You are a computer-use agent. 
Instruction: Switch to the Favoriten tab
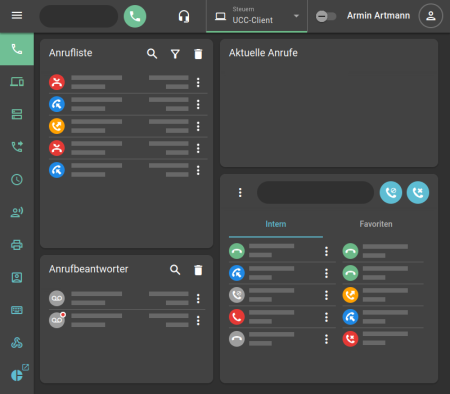click(x=376, y=224)
